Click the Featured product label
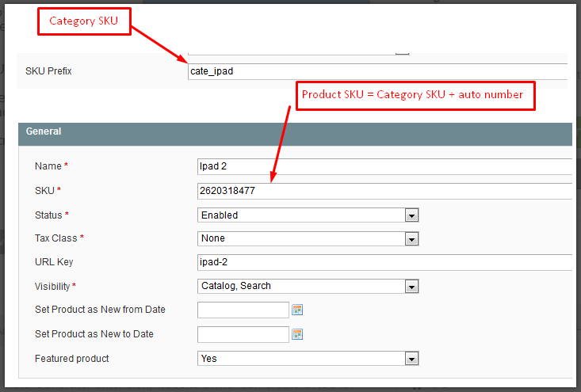Image resolution: width=581 pixels, height=392 pixels. click(72, 358)
